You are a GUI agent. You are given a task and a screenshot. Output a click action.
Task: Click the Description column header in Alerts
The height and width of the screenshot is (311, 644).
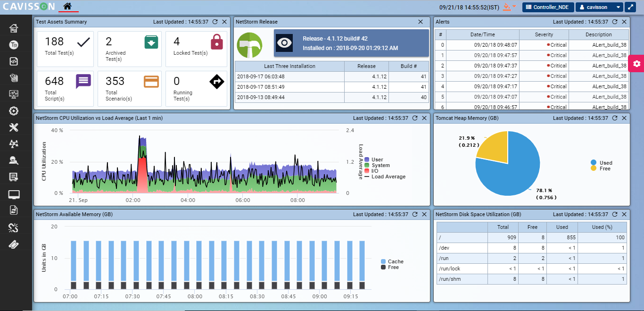[x=599, y=34]
